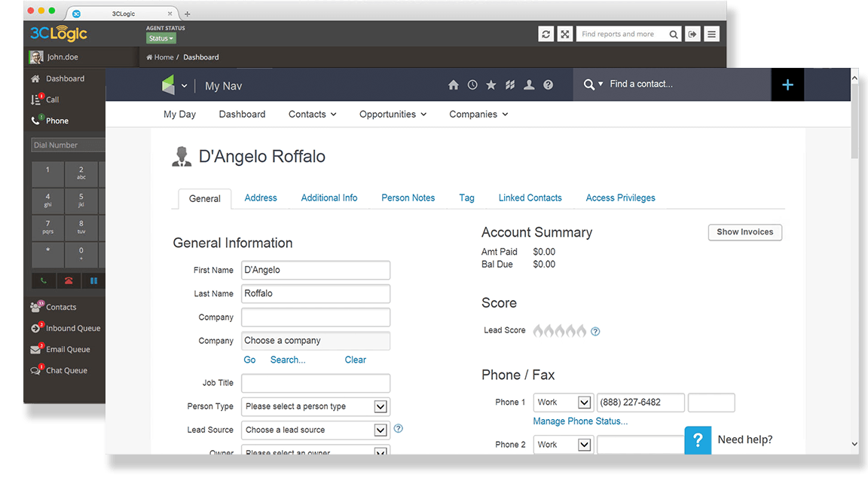The width and height of the screenshot is (868, 493).
Task: Open the Phone 1 type dropdown
Action: (x=563, y=402)
